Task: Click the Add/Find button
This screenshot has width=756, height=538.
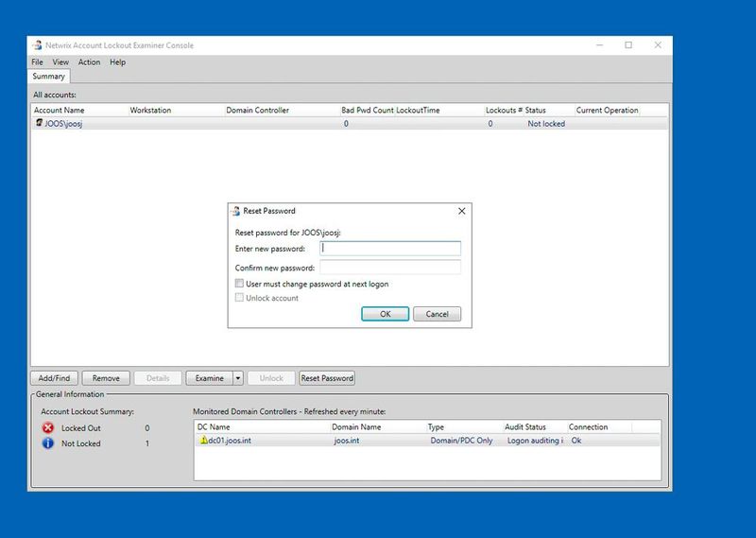Action: pos(54,378)
